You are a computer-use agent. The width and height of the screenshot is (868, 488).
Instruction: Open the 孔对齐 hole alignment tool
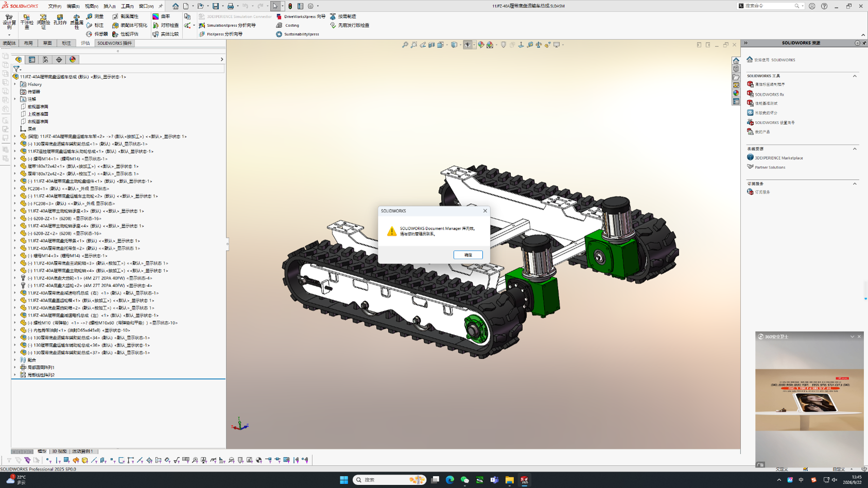point(60,20)
